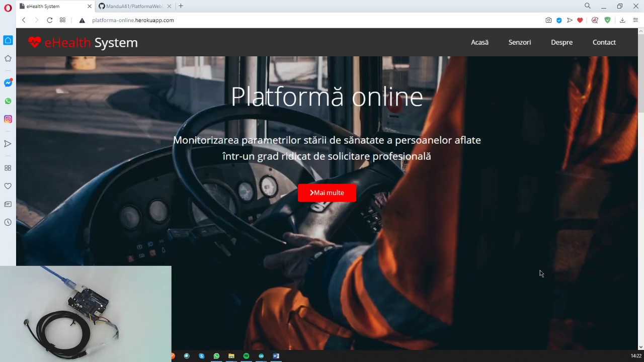Open the green shield adblocker extension

click(607, 20)
